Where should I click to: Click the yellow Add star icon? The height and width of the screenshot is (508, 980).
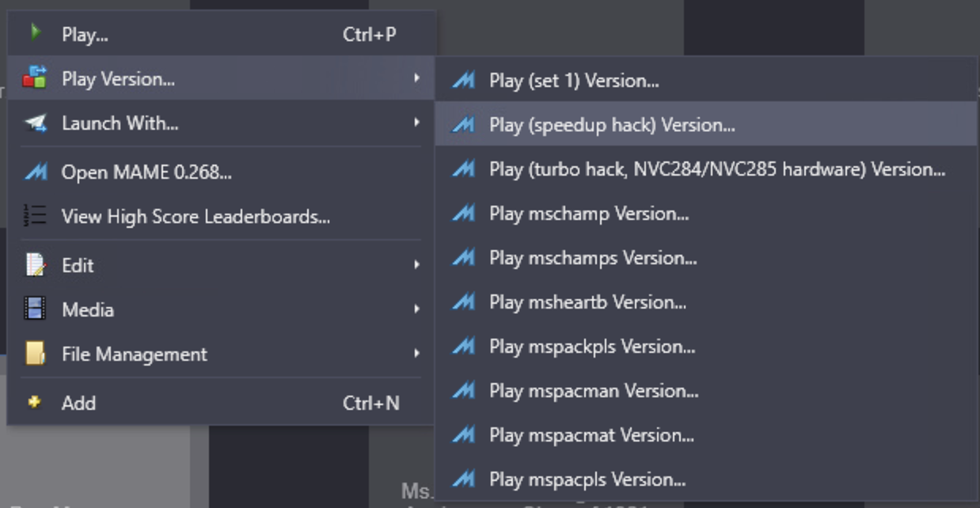[35, 402]
